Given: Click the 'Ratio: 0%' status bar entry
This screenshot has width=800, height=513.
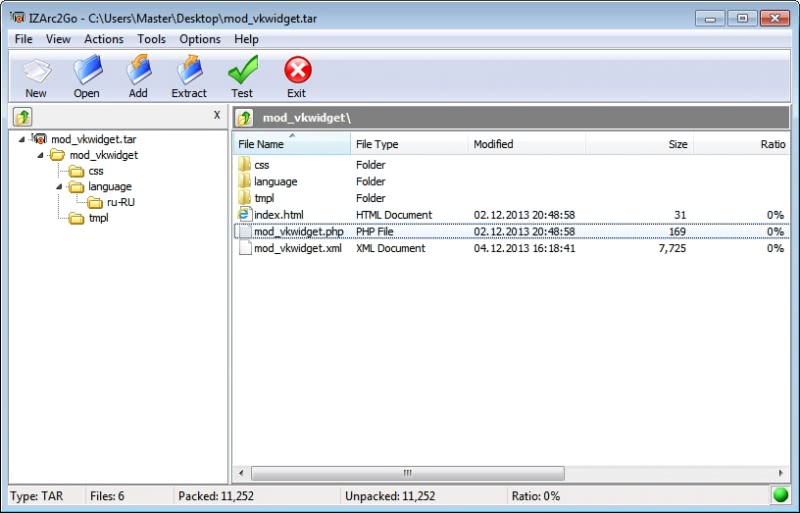Looking at the screenshot, I should coord(536,496).
